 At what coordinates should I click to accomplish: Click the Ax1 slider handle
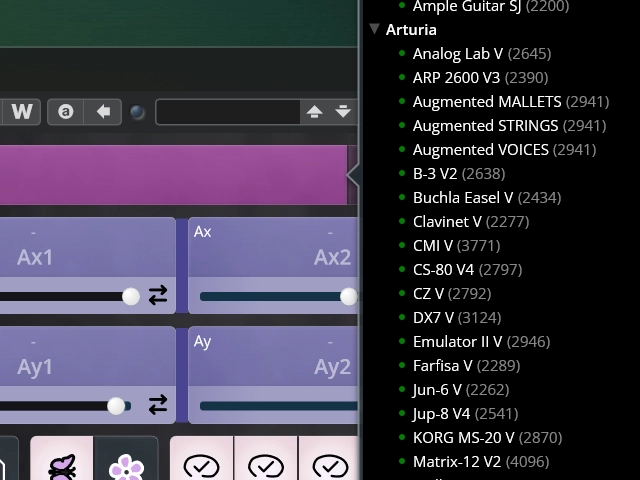click(x=131, y=296)
